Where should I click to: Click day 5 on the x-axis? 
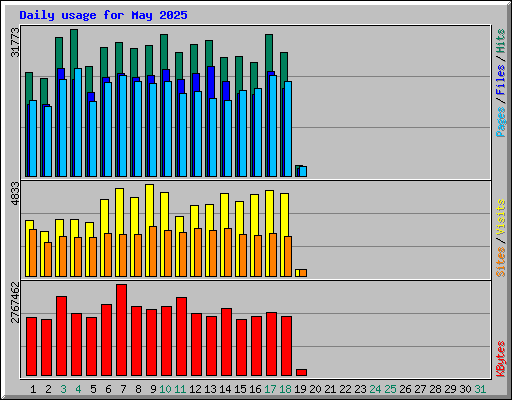[93, 389]
